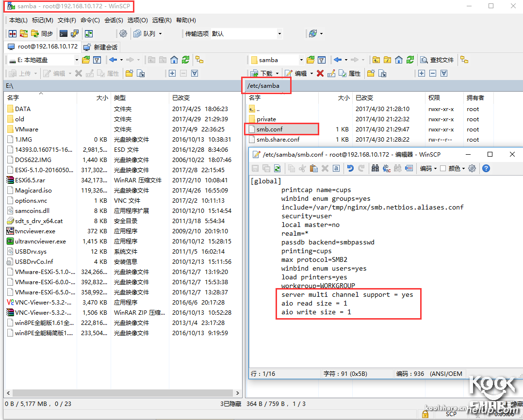
Task: Open editor preferences gear icon
Action: pyautogui.click(x=472, y=168)
